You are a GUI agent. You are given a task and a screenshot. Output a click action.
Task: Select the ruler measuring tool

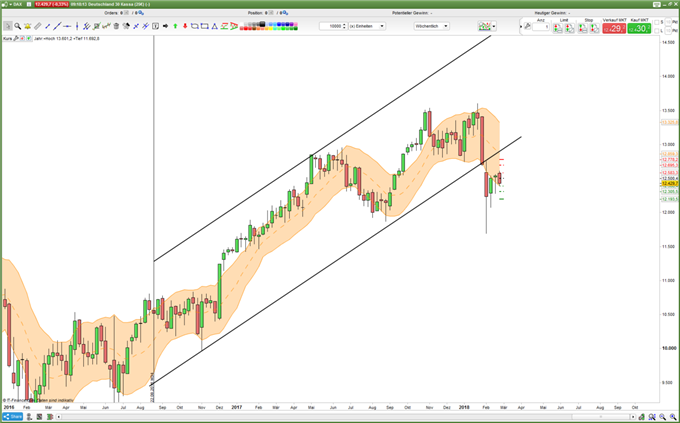click(38, 26)
